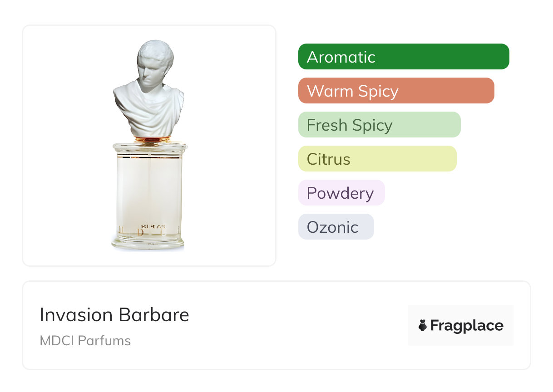Click the Fragplace bottle logo icon
This screenshot has width=553, height=392.
423,325
